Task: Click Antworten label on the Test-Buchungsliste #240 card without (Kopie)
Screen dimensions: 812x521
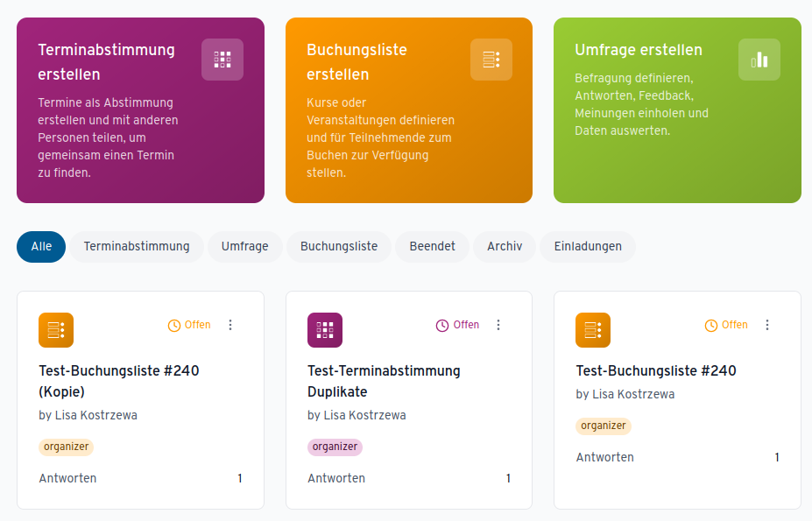Action: click(x=605, y=457)
